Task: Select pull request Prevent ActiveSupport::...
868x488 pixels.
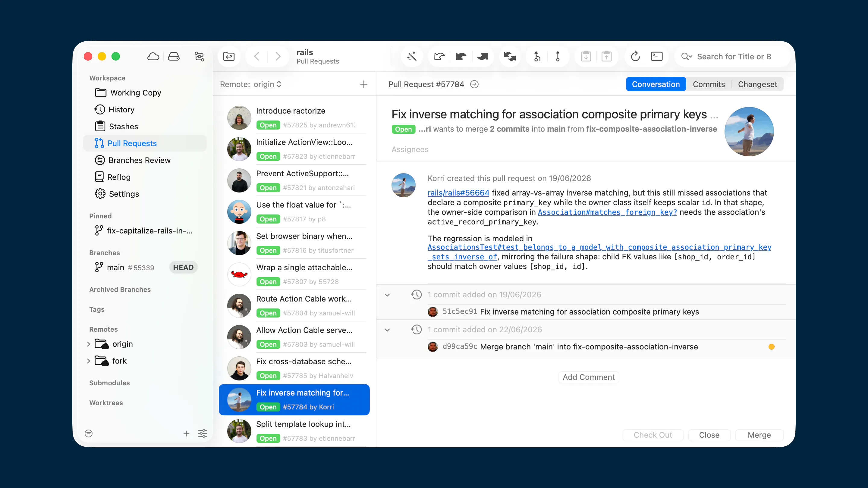Action: pos(294,180)
